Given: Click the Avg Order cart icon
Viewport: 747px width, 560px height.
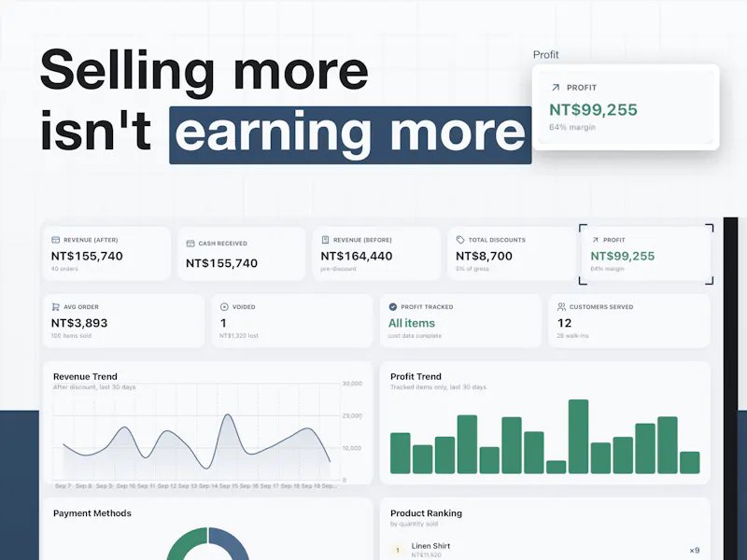Looking at the screenshot, I should (x=55, y=307).
